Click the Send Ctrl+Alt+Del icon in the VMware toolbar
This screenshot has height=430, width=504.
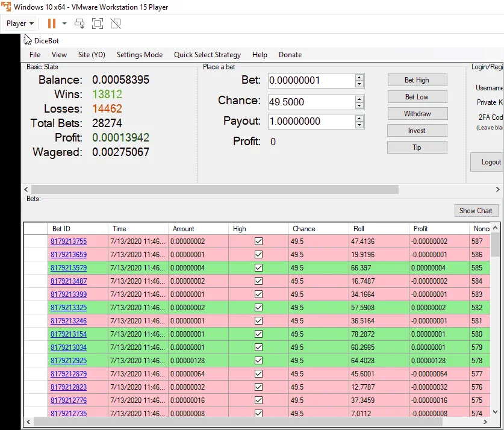point(79,23)
